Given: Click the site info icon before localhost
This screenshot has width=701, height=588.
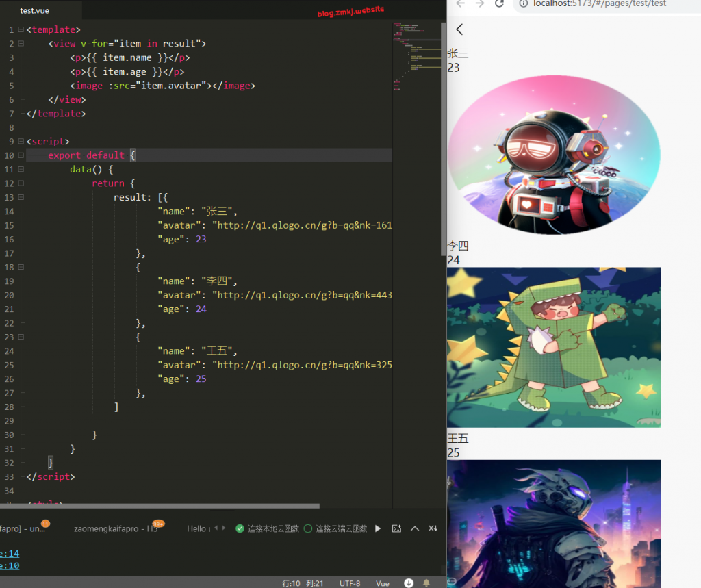Looking at the screenshot, I should (x=524, y=4).
